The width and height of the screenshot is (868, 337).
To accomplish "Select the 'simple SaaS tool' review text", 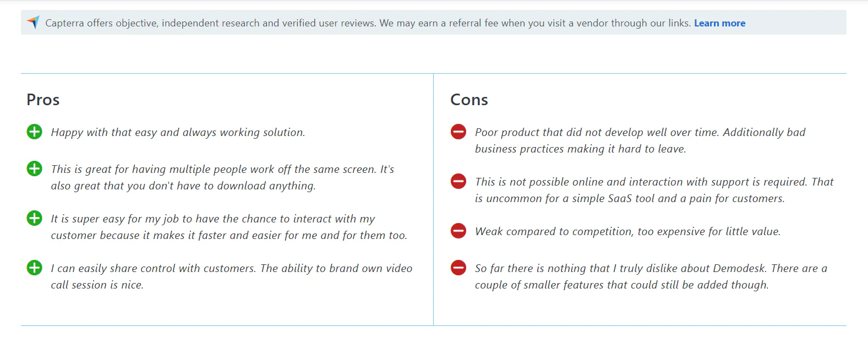I will [654, 190].
